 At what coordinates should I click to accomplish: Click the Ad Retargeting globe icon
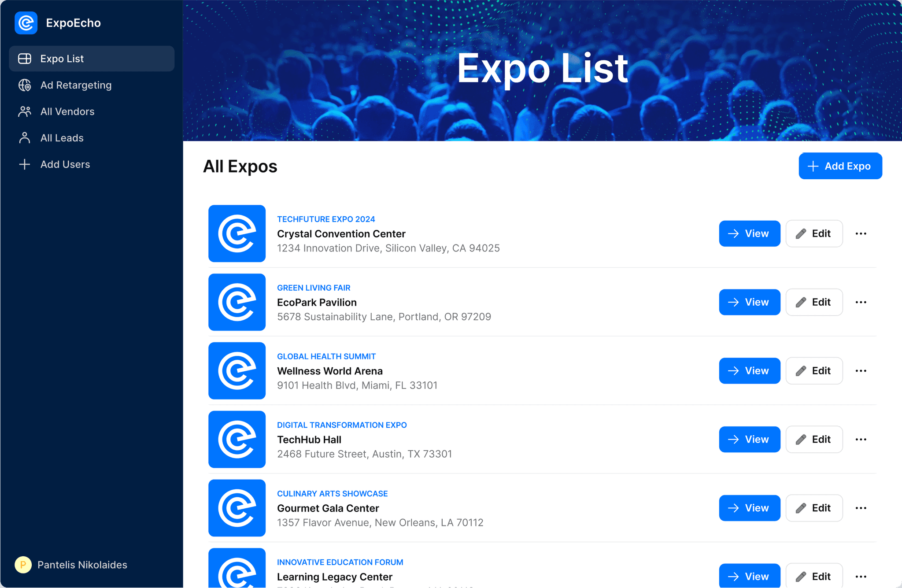coord(25,85)
